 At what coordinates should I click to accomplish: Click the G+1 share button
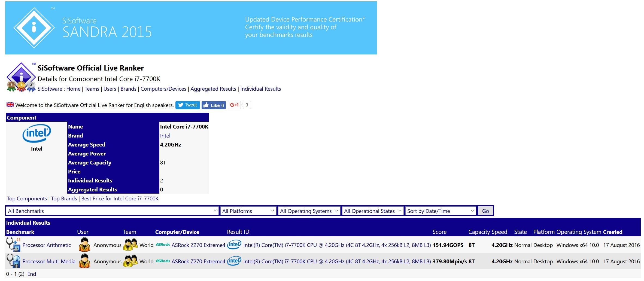[x=234, y=105]
